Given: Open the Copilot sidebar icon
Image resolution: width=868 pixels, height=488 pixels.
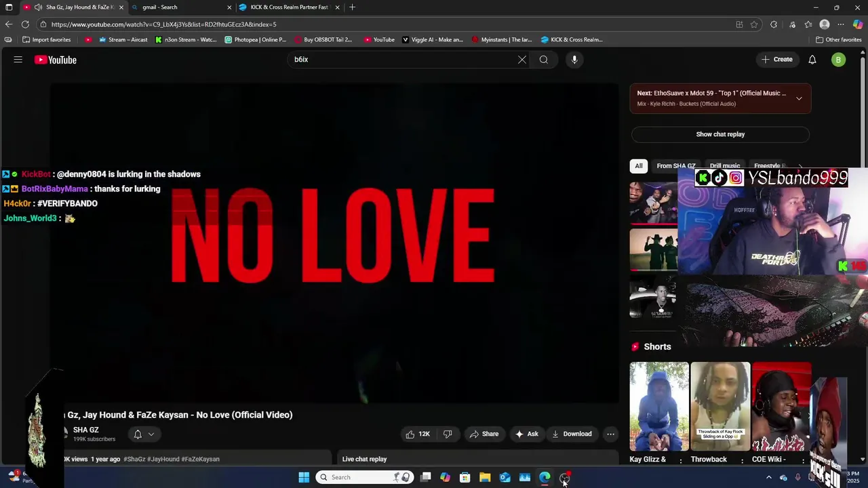Looking at the screenshot, I should (x=858, y=24).
